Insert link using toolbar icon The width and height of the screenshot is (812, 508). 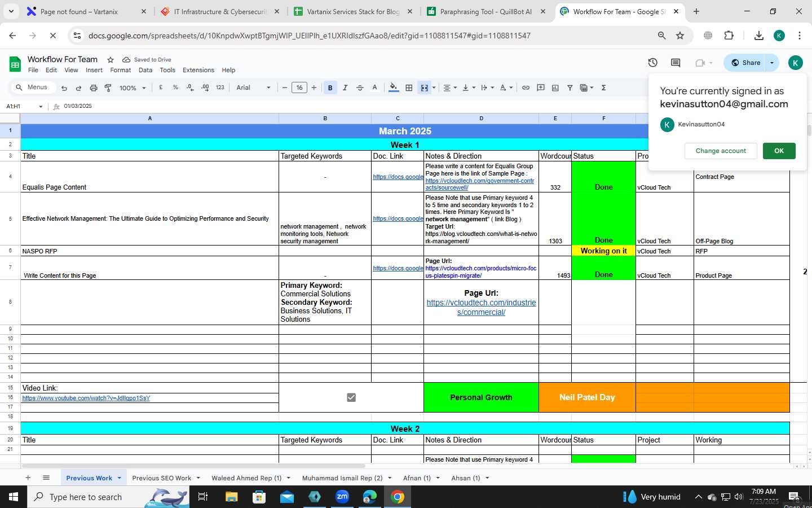[526, 87]
